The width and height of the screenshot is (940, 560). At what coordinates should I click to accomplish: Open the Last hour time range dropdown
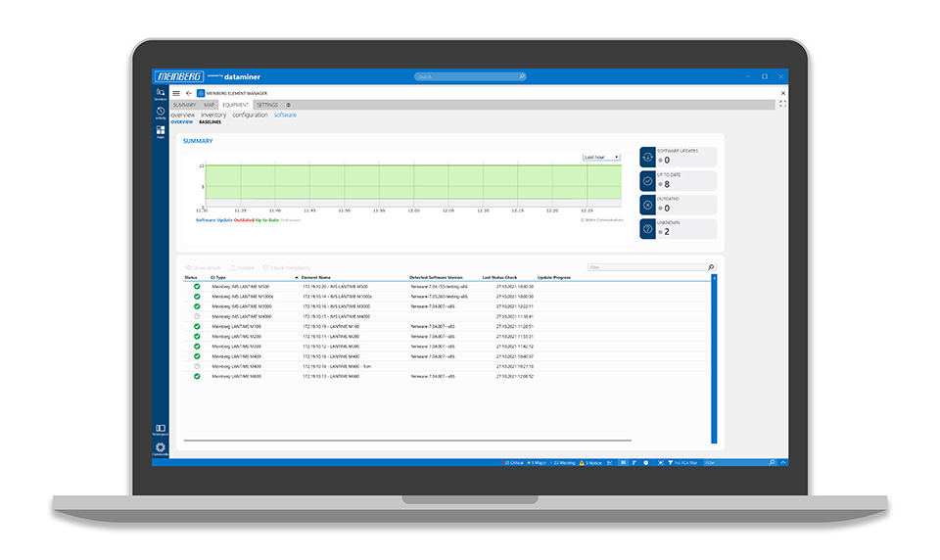click(x=601, y=157)
